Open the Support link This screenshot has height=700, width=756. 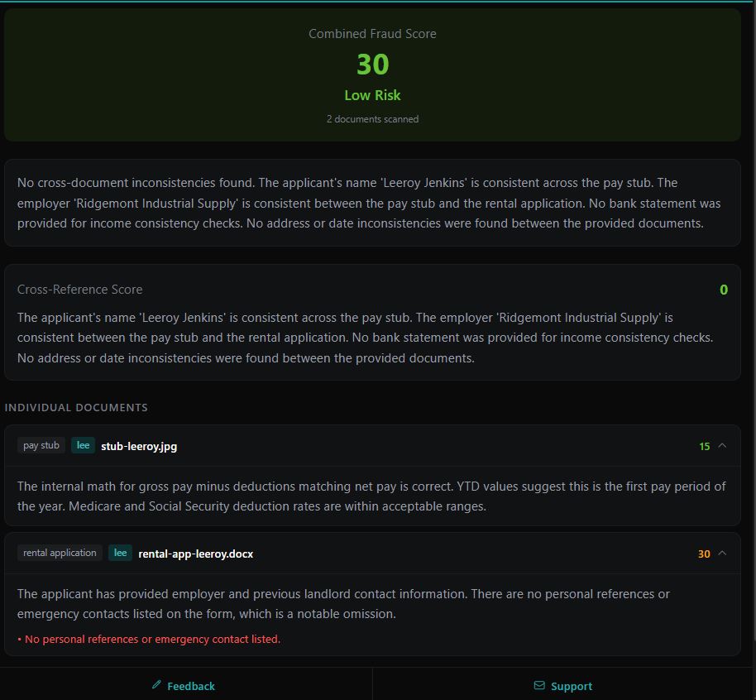point(562,685)
